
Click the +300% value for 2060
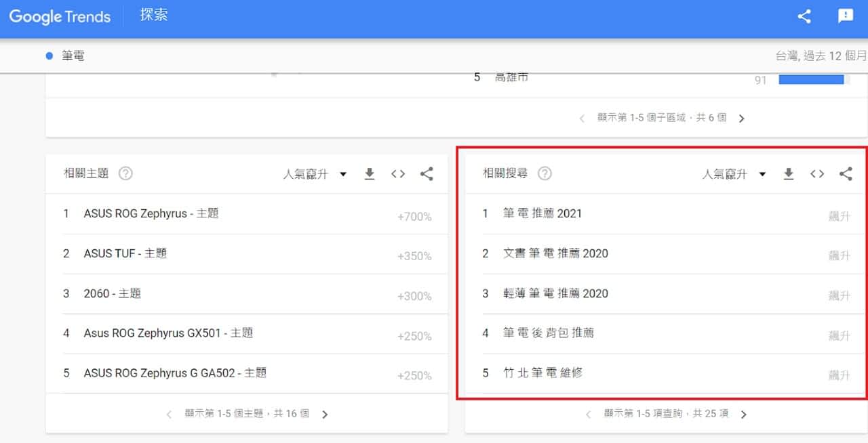coord(414,296)
